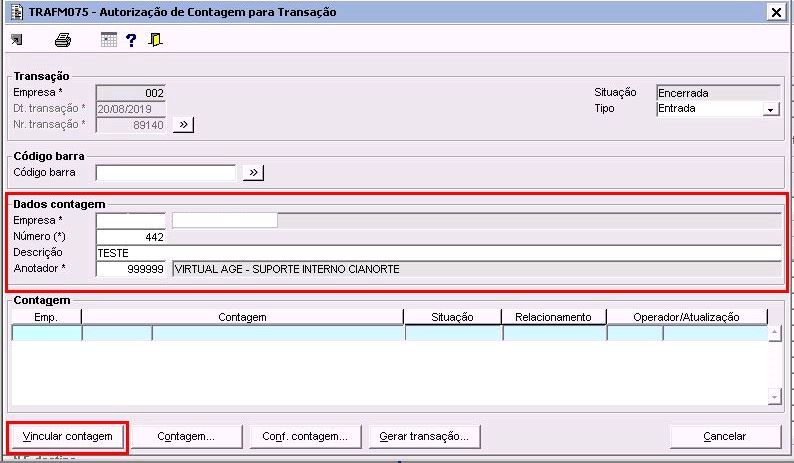Focus the Código barra input field
Image resolution: width=794 pixels, height=463 pixels.
[x=166, y=173]
